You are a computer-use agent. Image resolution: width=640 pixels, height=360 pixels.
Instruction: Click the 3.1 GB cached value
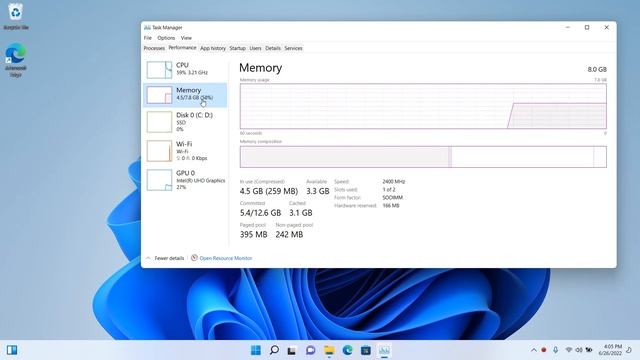301,213
